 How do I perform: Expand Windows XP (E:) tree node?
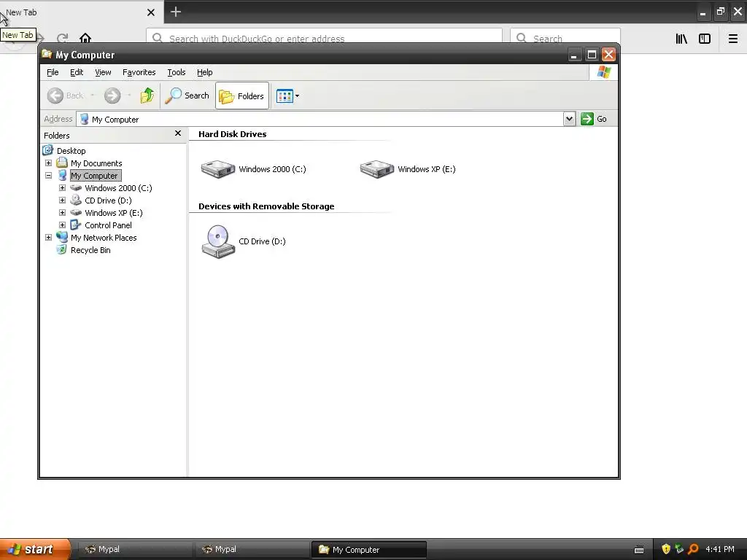click(x=62, y=212)
